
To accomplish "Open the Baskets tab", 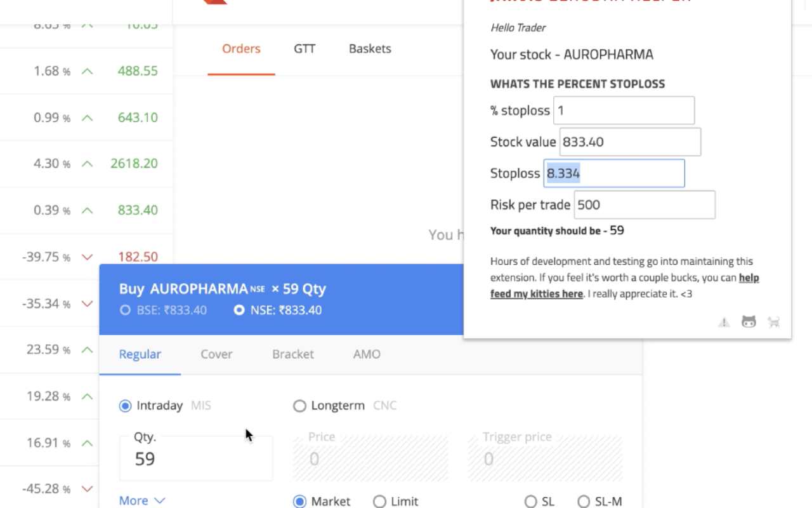I will pos(370,49).
